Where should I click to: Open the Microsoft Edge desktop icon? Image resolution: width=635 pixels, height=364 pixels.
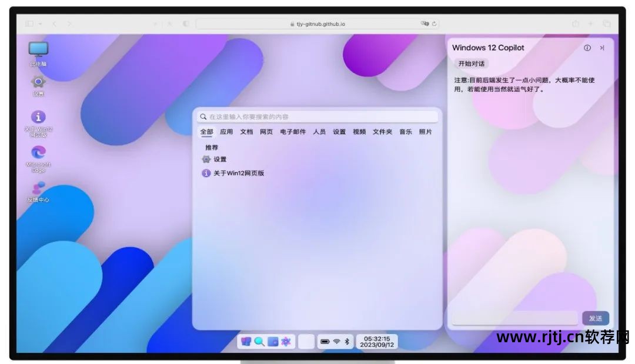pos(38,153)
